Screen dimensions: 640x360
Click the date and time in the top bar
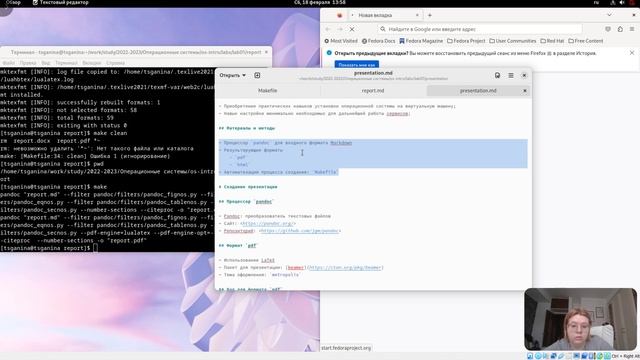tap(320, 2)
